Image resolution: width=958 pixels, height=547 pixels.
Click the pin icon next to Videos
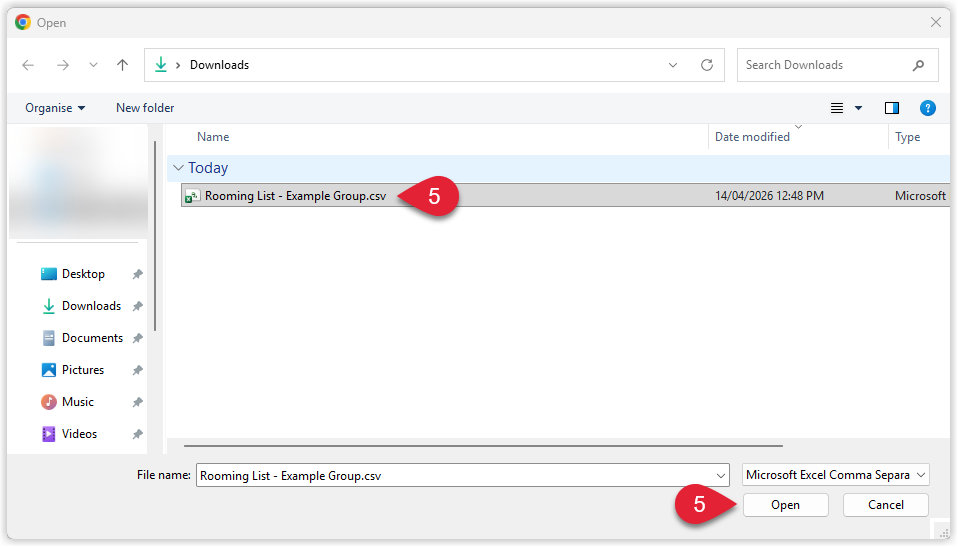point(137,434)
